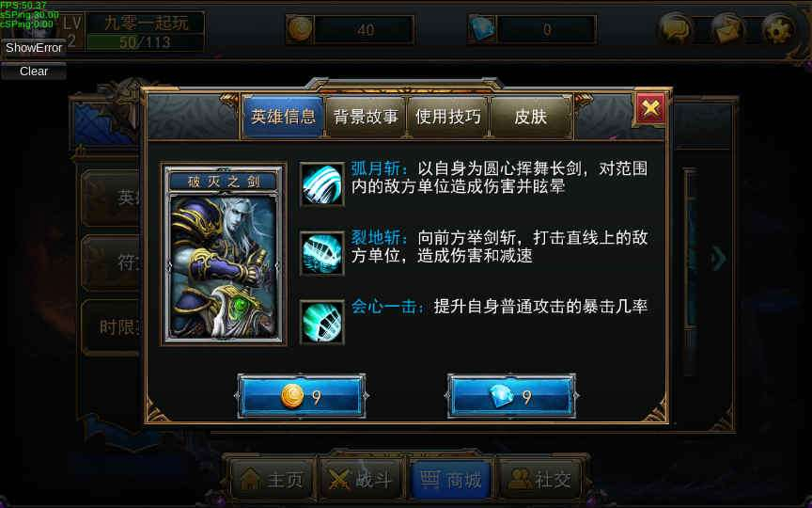Go to 主页 in bottom navigation
The image size is (812, 508).
272,480
